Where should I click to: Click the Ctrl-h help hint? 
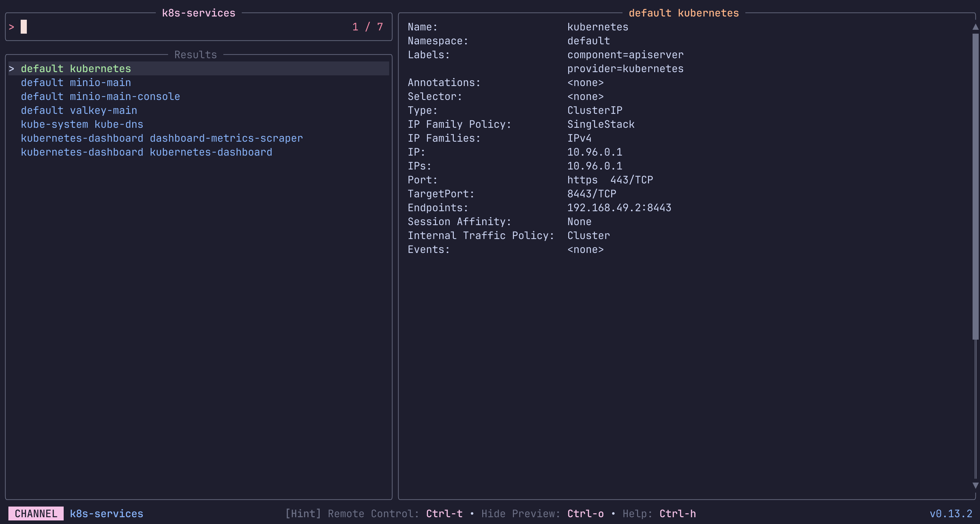[x=677, y=514]
